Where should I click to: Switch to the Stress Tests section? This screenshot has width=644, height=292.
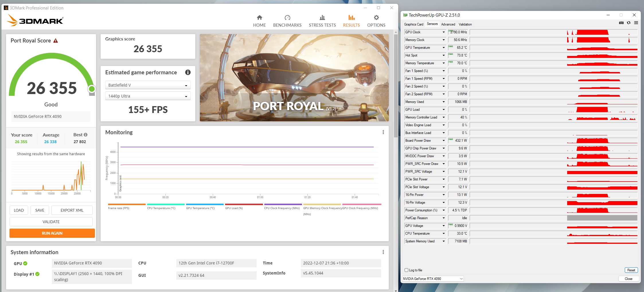tap(322, 21)
